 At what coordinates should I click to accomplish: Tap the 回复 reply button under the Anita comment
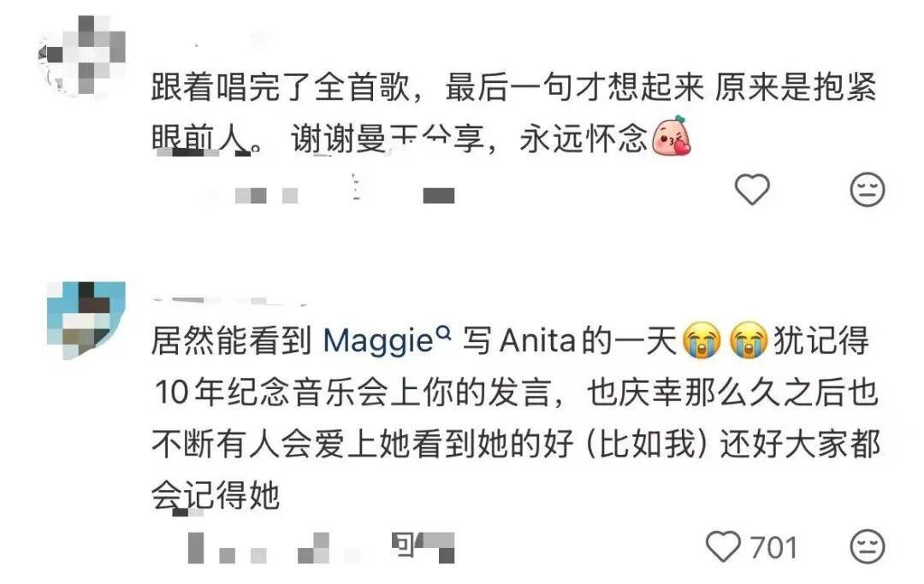coord(423,547)
